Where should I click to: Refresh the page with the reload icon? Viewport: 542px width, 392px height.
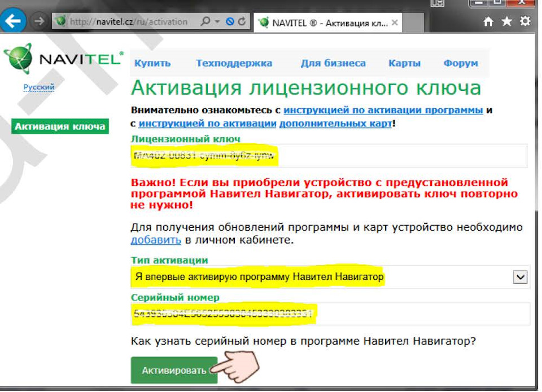[x=242, y=21]
